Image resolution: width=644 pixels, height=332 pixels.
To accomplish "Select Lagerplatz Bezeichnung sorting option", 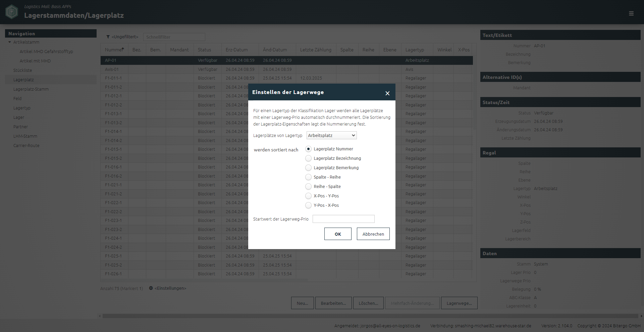I will coord(308,158).
